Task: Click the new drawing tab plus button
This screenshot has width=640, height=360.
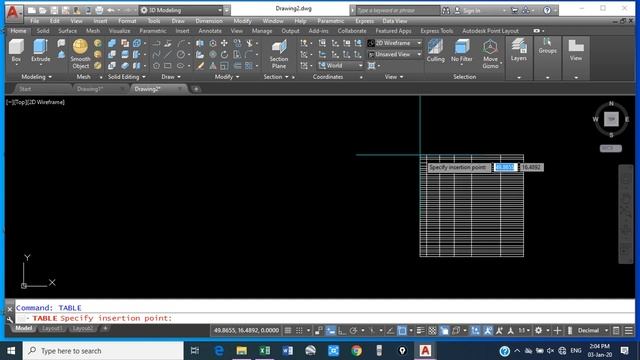Action: 196,89
